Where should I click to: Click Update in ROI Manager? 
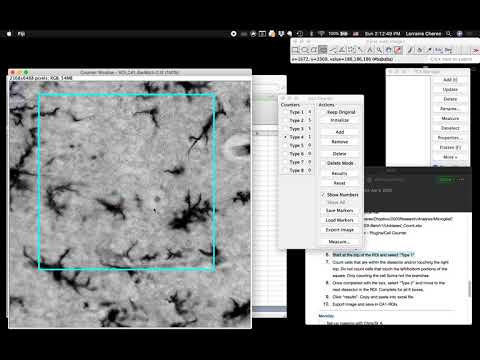[450, 89]
